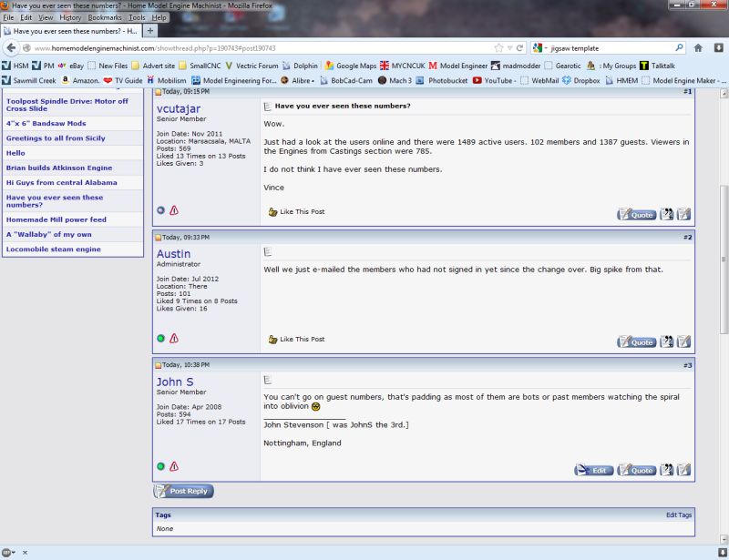This screenshot has height=560, width=729.
Task: Open the View menu
Action: (46, 17)
